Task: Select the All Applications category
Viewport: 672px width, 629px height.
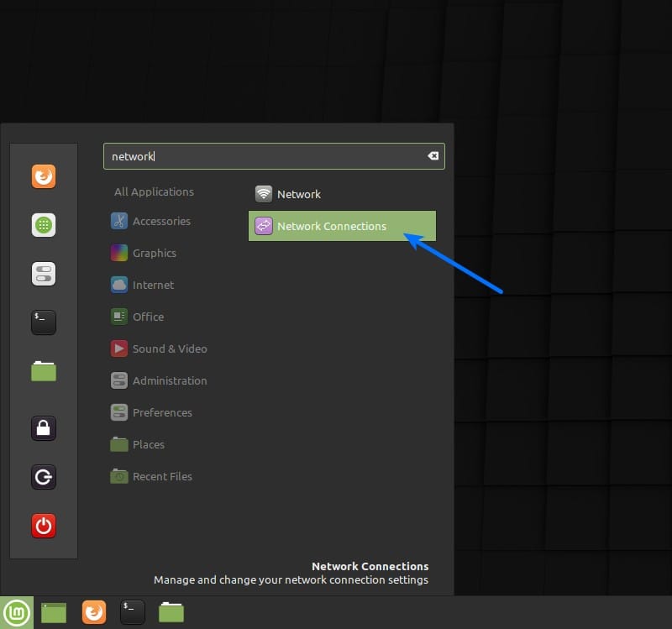Action: coord(154,191)
